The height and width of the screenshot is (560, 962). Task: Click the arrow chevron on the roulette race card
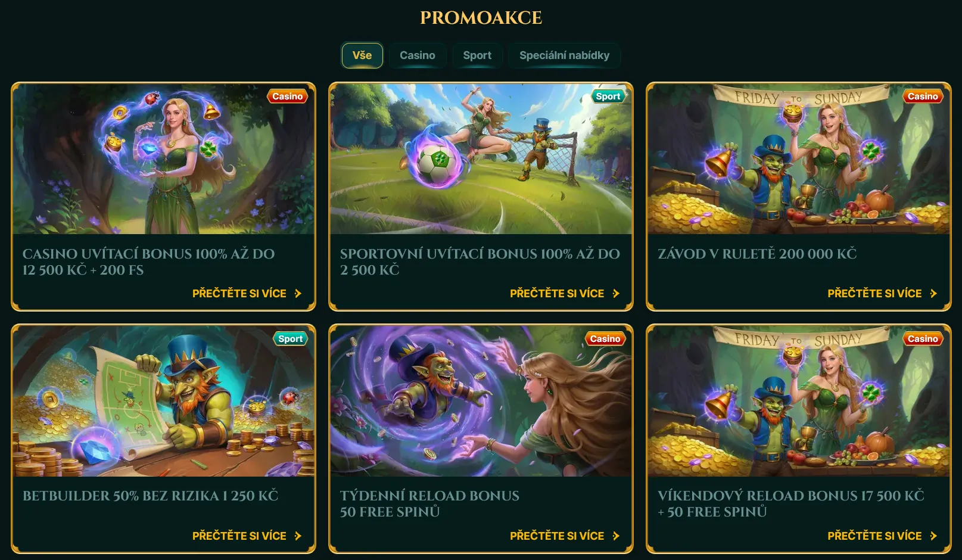click(933, 294)
